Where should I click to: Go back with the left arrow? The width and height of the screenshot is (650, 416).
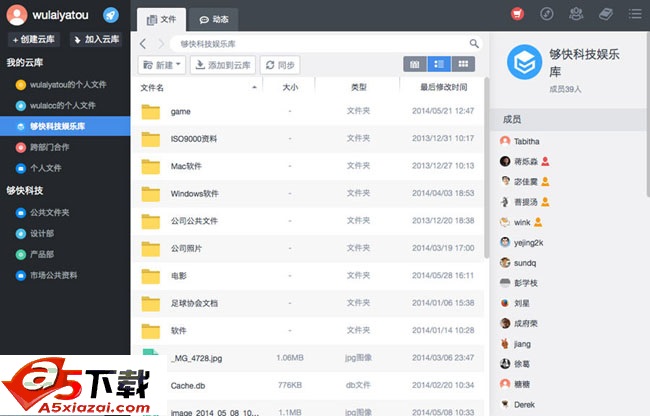click(x=143, y=44)
